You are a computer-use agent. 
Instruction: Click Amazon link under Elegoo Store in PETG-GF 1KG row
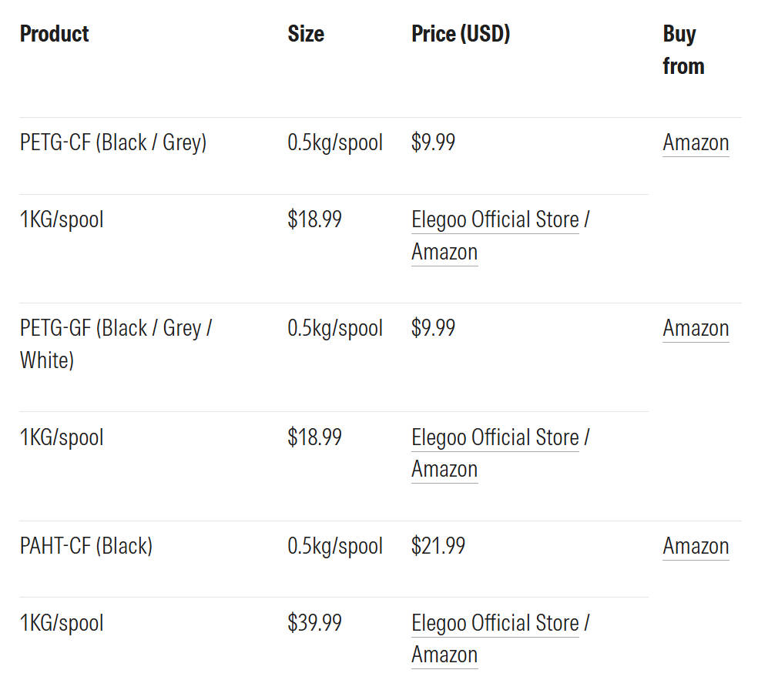pos(444,470)
